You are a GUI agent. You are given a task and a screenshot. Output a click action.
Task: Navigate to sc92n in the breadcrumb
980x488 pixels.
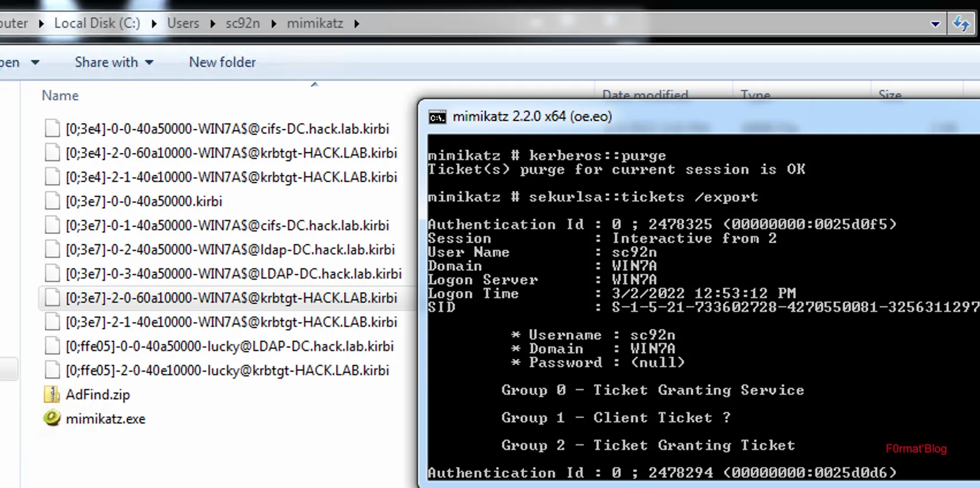(242, 24)
